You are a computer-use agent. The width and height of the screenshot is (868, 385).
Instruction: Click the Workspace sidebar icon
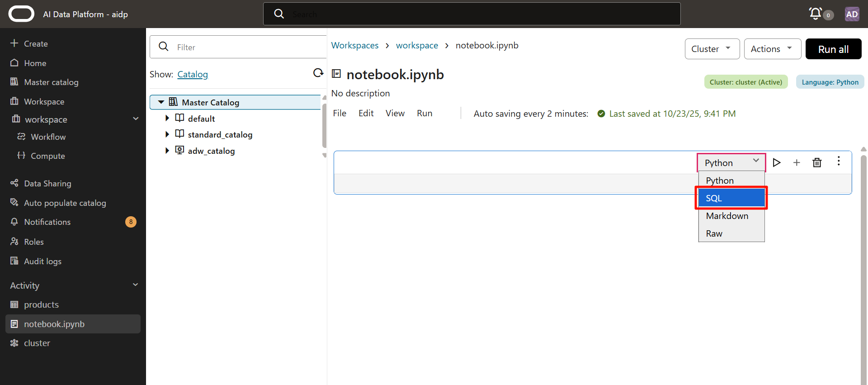[14, 101]
